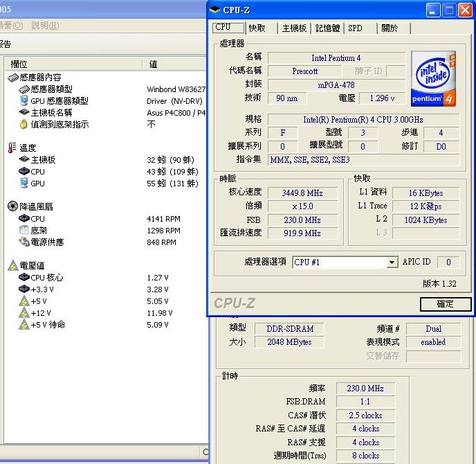Viewport: 476px width, 464px height.
Task: Select the Intel Pentium 4 name field
Action: click(336, 57)
